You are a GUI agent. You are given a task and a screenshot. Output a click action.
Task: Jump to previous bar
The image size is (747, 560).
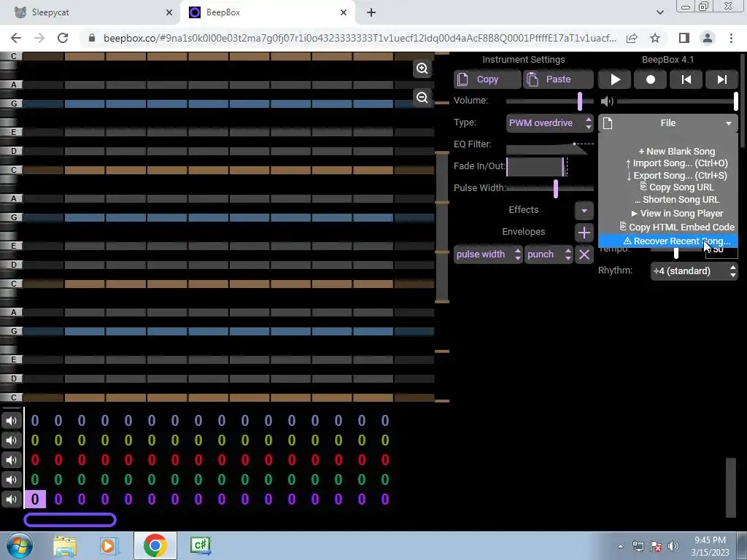[x=686, y=79]
